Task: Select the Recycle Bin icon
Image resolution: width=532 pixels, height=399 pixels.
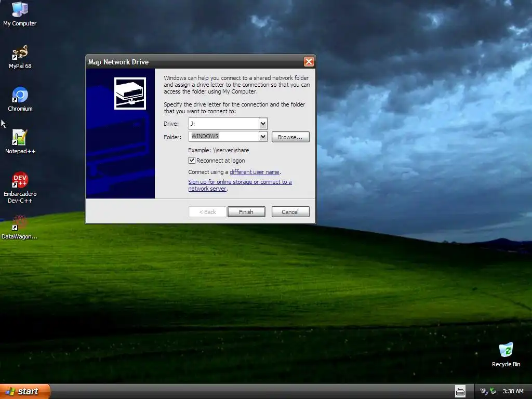Action: click(x=506, y=355)
